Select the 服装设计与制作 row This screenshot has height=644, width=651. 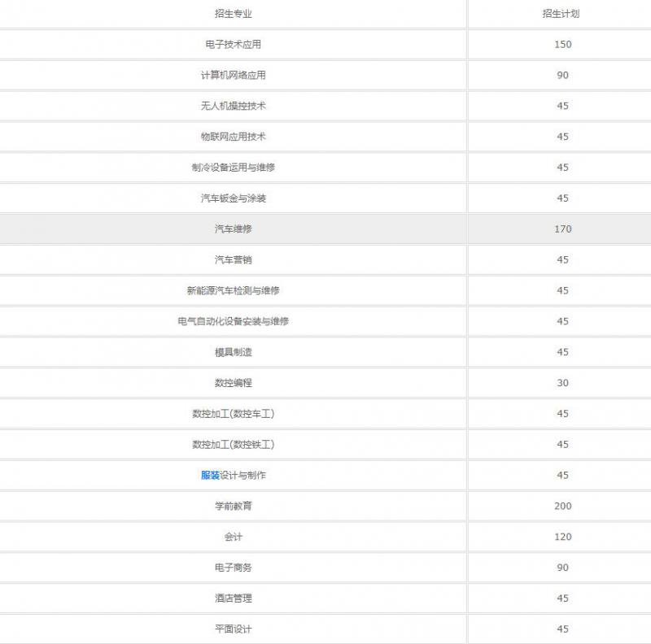(x=234, y=476)
